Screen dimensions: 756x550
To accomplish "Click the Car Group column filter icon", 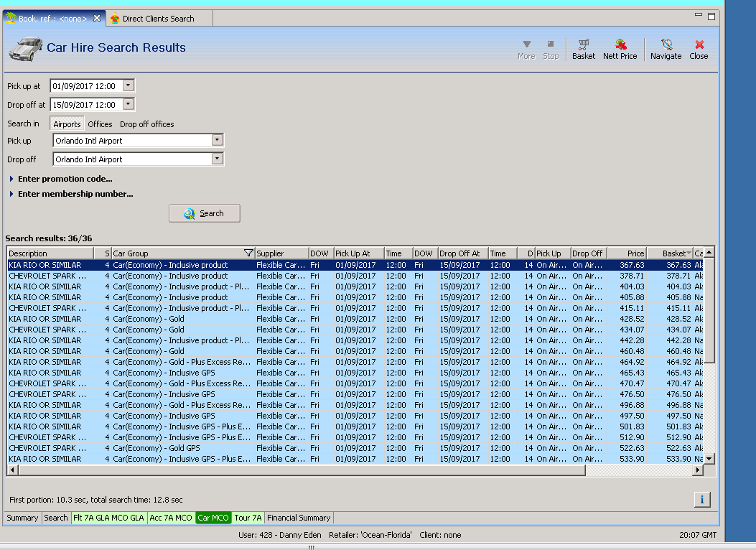I will click(x=248, y=253).
